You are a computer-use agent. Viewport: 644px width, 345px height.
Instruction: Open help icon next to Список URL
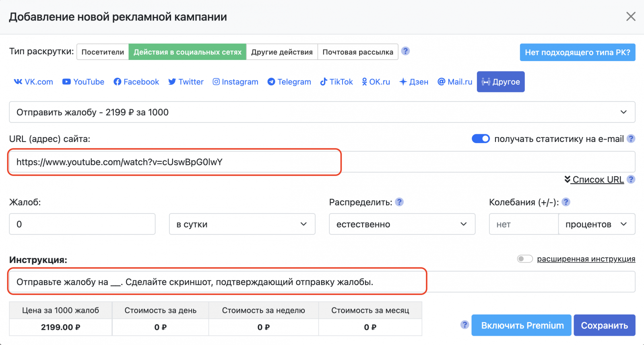click(x=631, y=179)
